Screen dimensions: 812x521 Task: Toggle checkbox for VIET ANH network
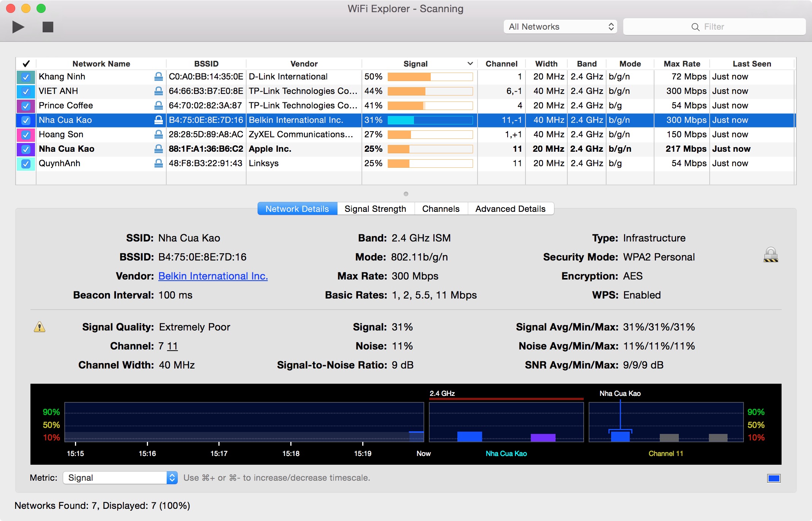[26, 91]
